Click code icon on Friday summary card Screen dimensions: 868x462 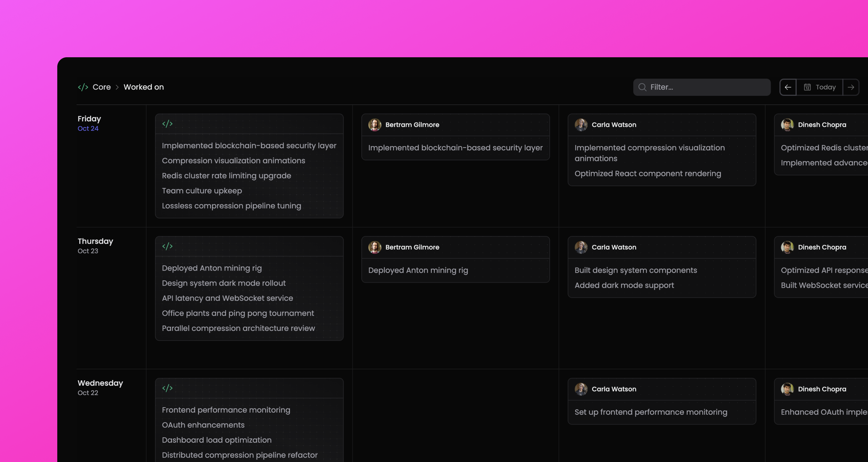tap(167, 124)
